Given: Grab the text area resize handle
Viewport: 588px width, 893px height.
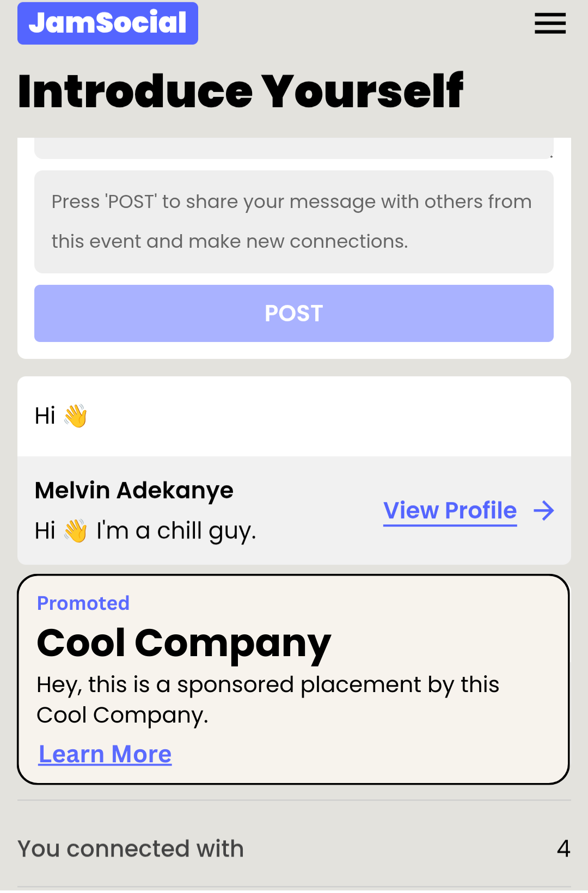Looking at the screenshot, I should 550,156.
